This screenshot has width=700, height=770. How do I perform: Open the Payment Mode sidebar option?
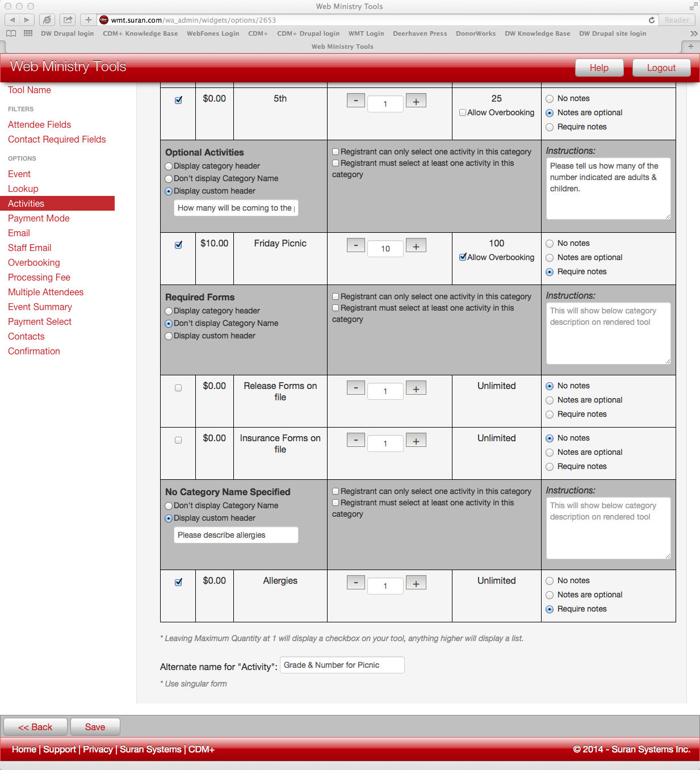[x=39, y=218]
